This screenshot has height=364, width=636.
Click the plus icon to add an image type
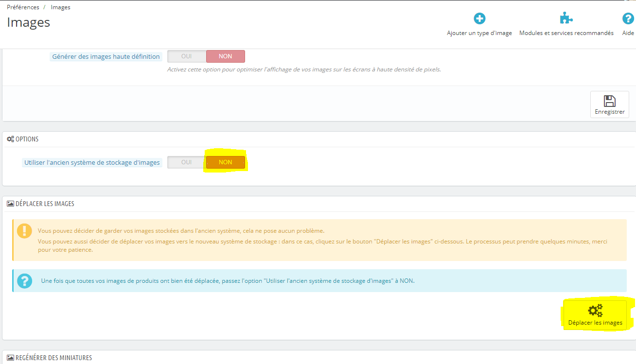[x=479, y=19]
